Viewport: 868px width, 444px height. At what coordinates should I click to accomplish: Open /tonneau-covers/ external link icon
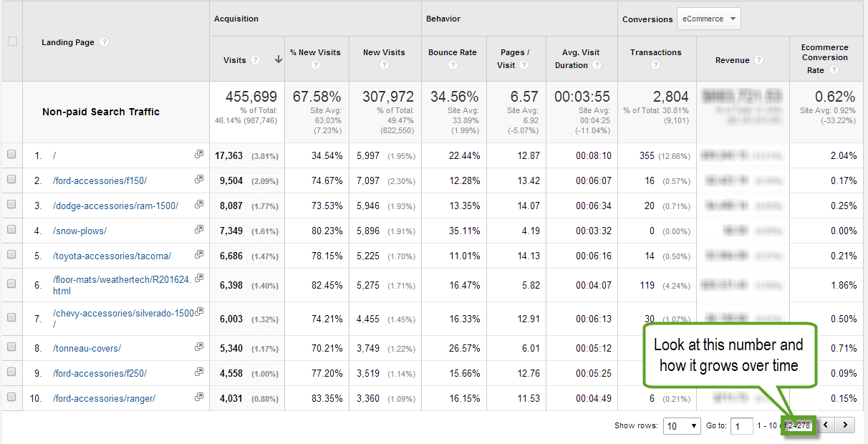point(198,347)
